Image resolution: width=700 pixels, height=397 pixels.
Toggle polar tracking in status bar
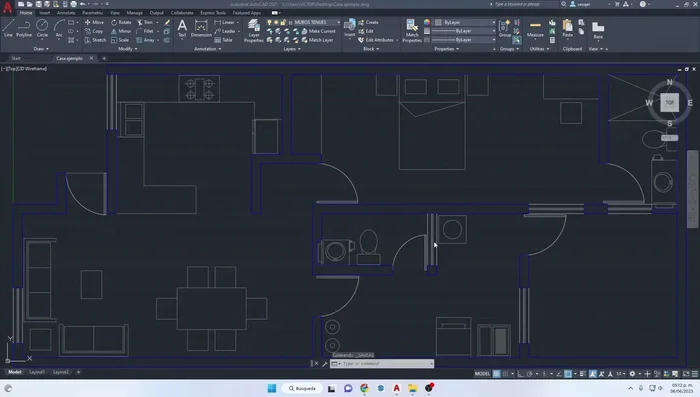[529, 374]
